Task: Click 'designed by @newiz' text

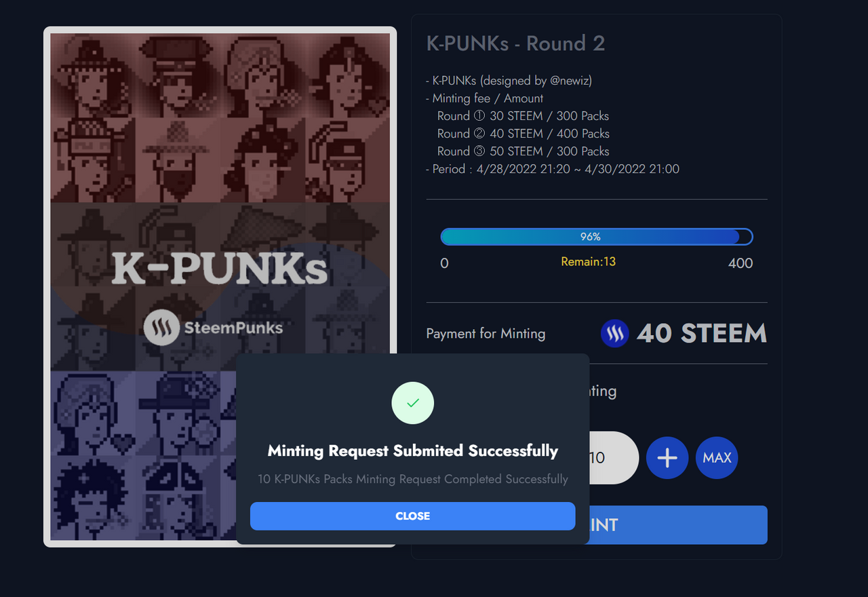Action: tap(536, 81)
